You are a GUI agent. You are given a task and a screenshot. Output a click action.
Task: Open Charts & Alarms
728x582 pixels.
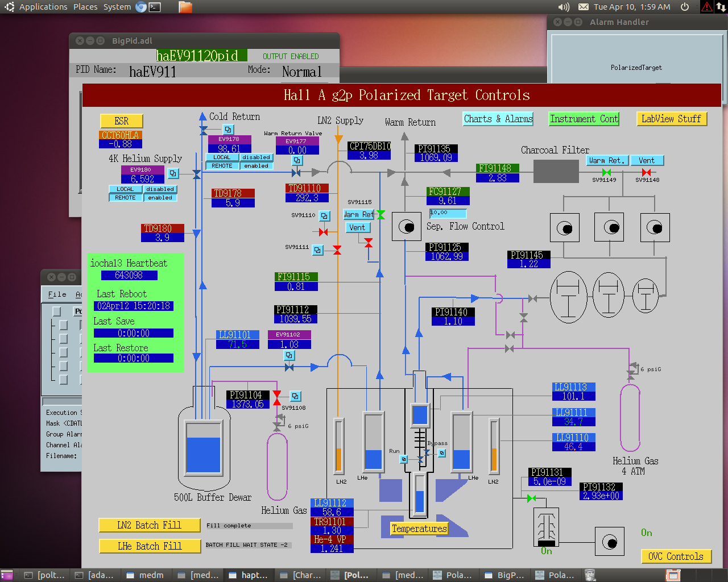498,119
